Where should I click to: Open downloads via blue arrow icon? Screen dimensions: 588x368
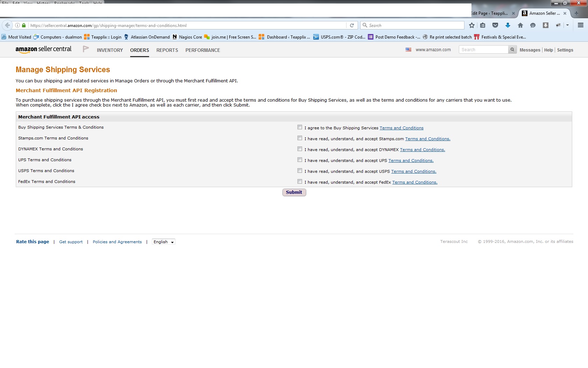click(508, 25)
